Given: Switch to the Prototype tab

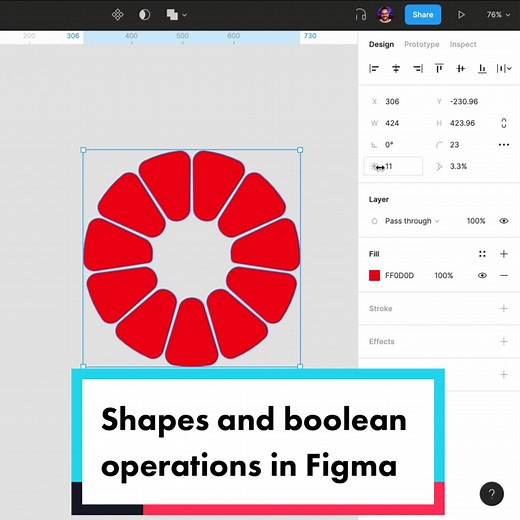Looking at the screenshot, I should (x=422, y=44).
